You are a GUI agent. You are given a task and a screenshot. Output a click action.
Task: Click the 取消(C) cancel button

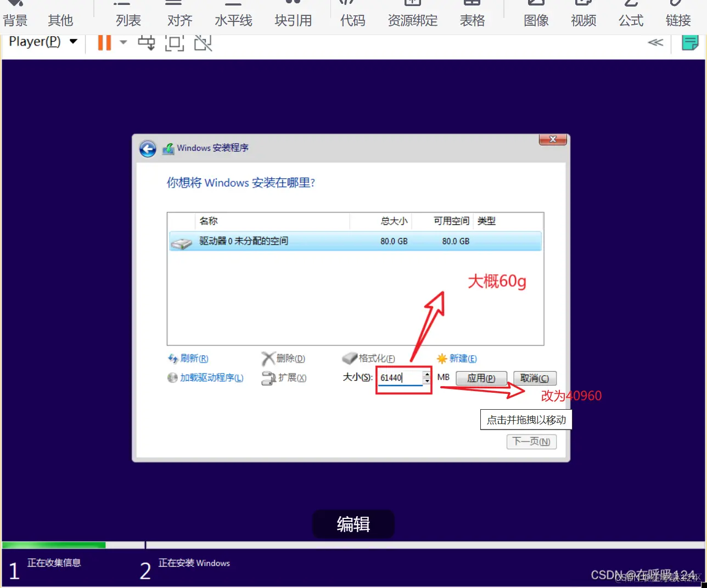click(x=535, y=378)
